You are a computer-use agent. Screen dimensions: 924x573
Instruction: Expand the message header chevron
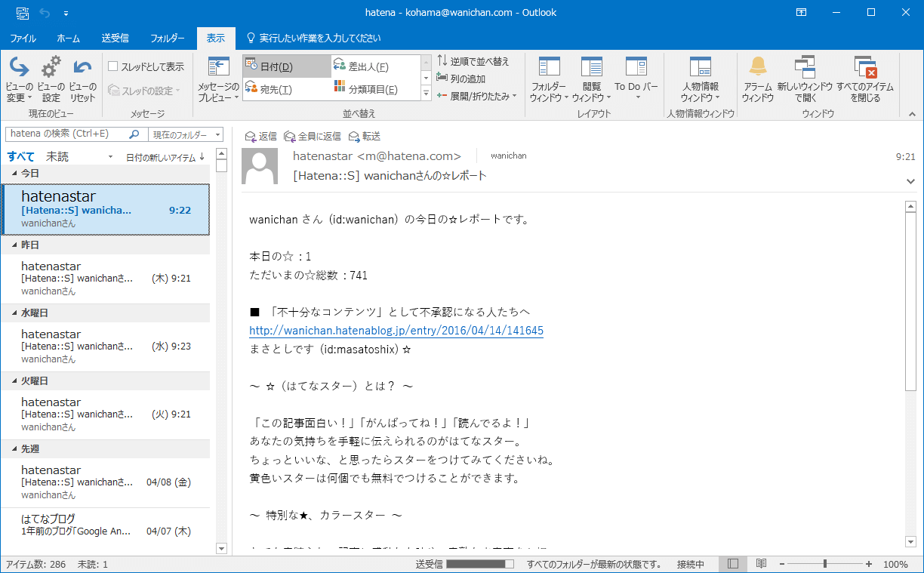pos(910,181)
